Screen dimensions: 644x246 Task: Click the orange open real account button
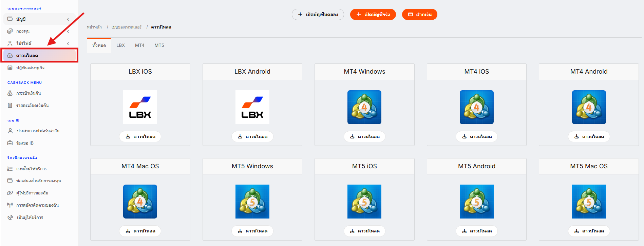pos(373,15)
